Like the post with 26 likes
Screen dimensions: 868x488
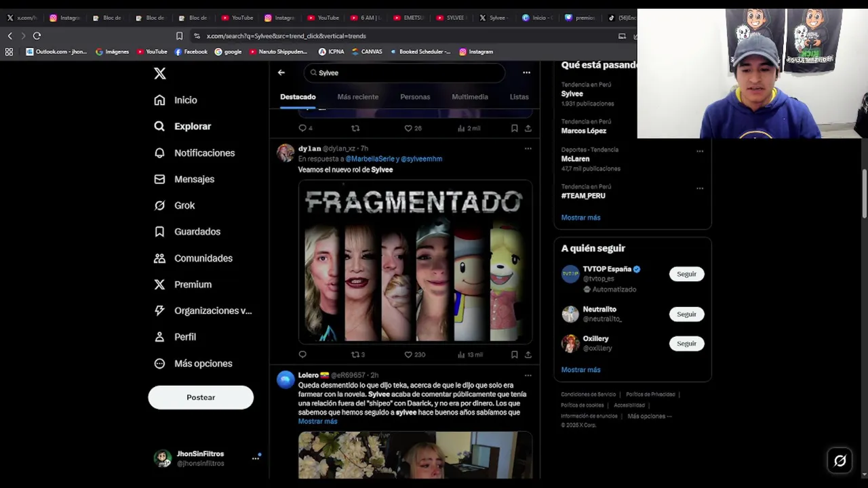pos(412,128)
